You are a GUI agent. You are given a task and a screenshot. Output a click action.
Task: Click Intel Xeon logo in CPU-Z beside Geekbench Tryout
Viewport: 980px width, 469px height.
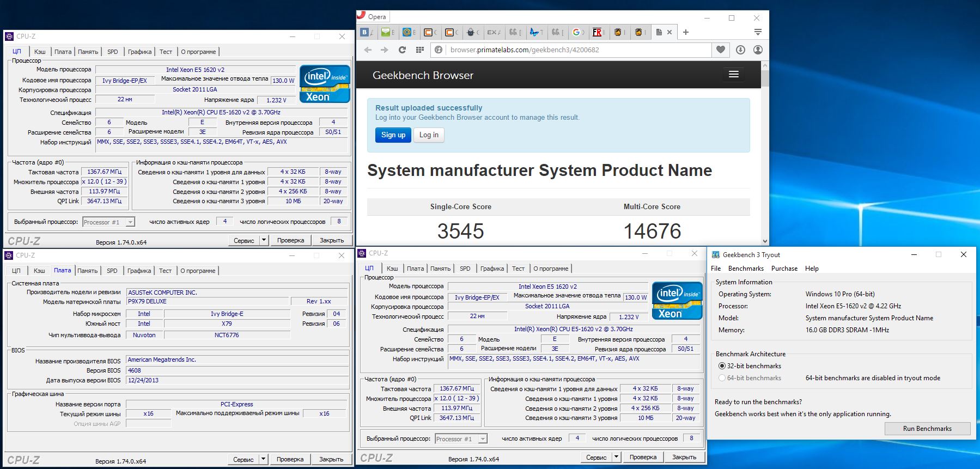(x=677, y=301)
